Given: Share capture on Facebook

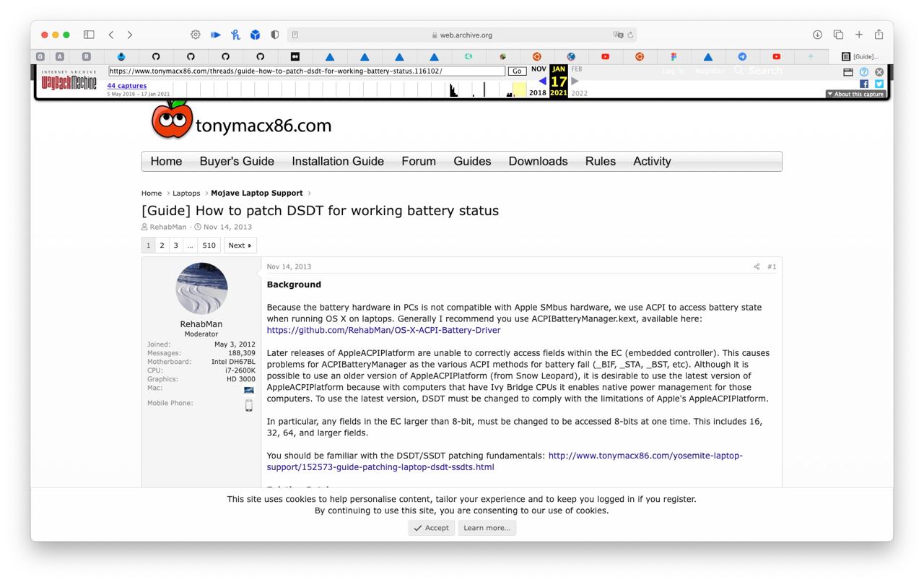Looking at the screenshot, I should (x=864, y=84).
